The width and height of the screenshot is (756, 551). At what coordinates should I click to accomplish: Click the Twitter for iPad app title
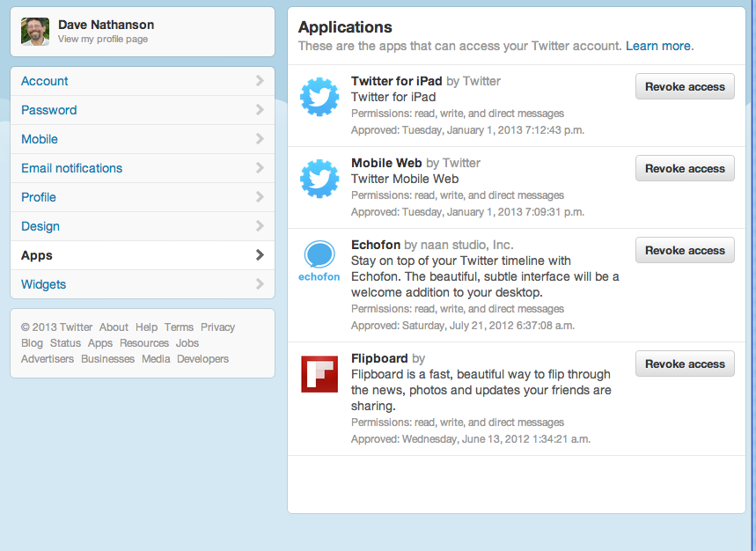pyautogui.click(x=396, y=80)
